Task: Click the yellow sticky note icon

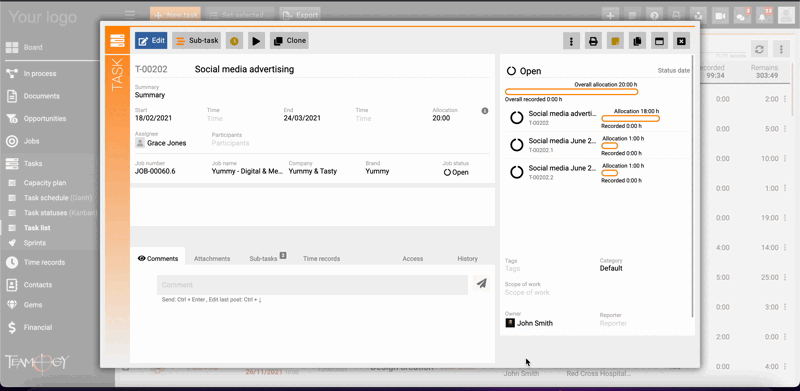Action: [x=615, y=41]
